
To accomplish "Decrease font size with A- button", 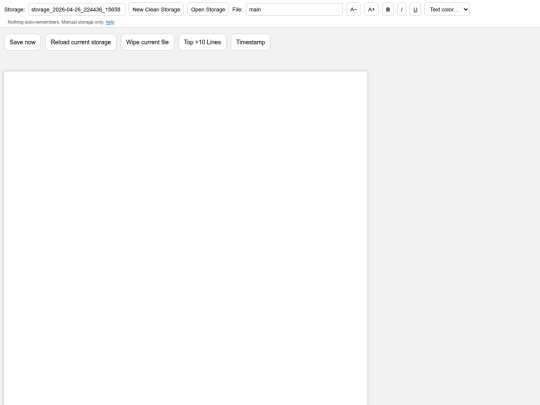I will point(353,9).
